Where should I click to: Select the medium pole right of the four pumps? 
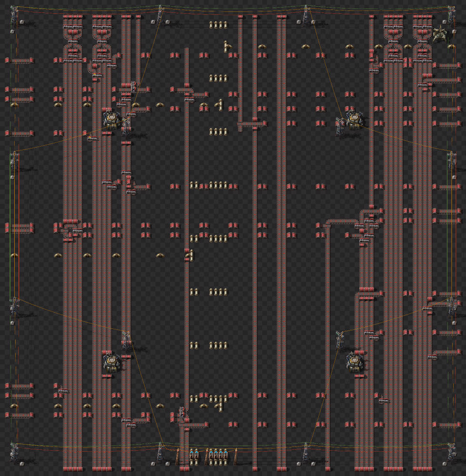coord(236,456)
